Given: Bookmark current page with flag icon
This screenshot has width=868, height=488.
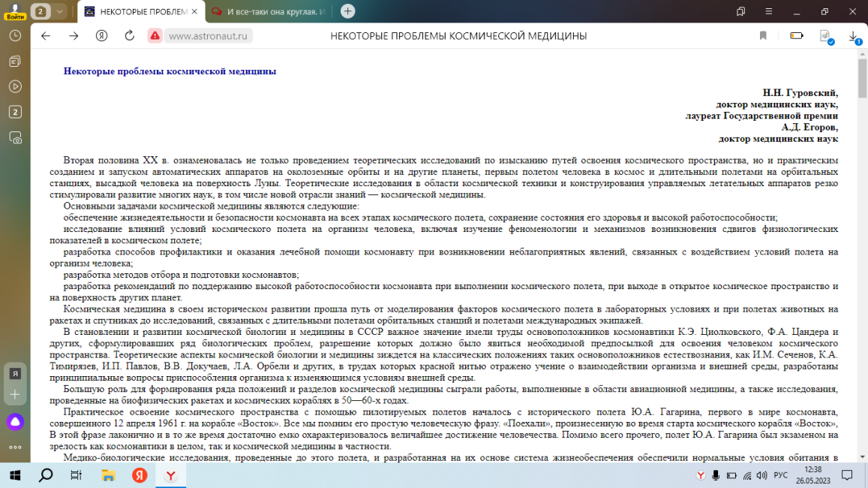Looking at the screenshot, I should [763, 35].
